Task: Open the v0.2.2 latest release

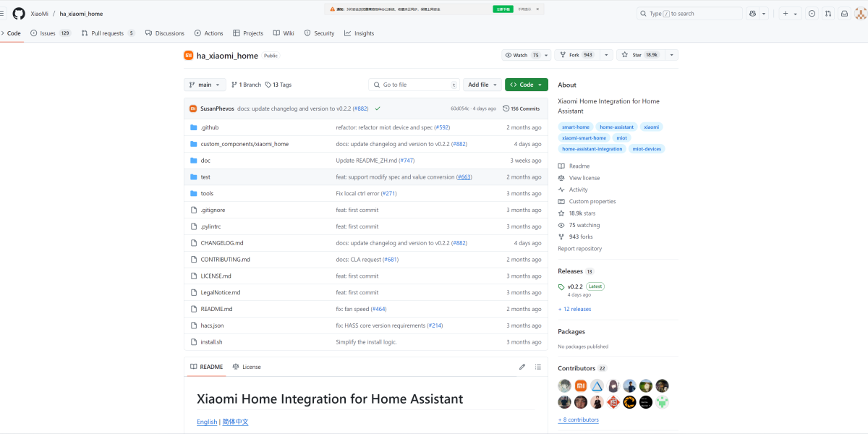Action: pos(575,286)
